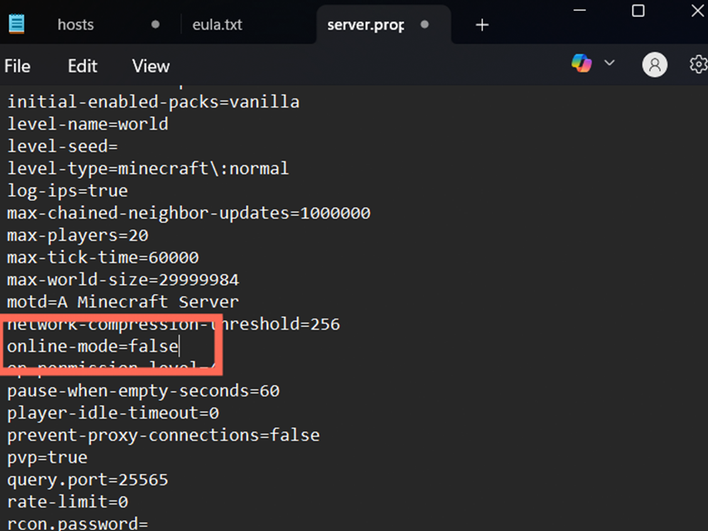Click the log-ips=true line
This screenshot has height=531, width=708.
(67, 191)
